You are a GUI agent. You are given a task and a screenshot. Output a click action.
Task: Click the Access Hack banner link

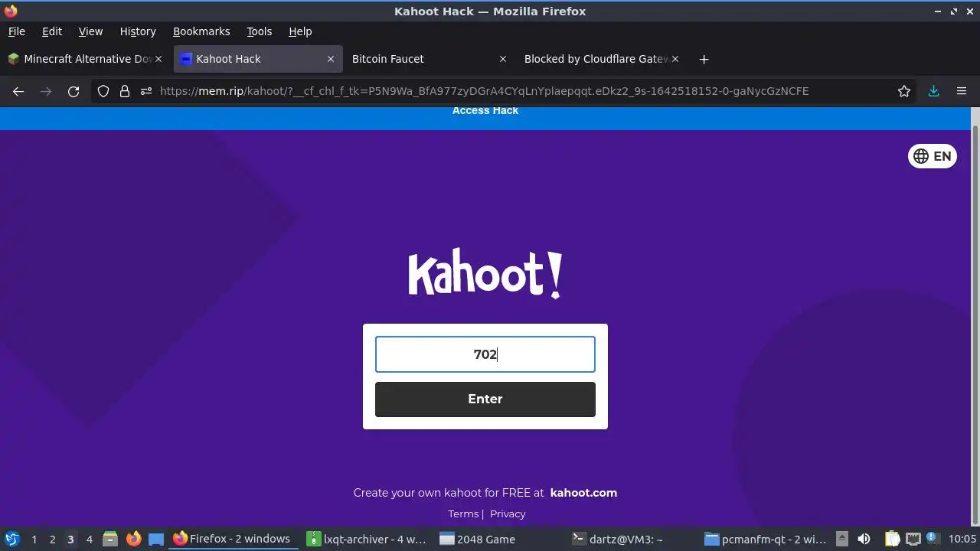485,111
